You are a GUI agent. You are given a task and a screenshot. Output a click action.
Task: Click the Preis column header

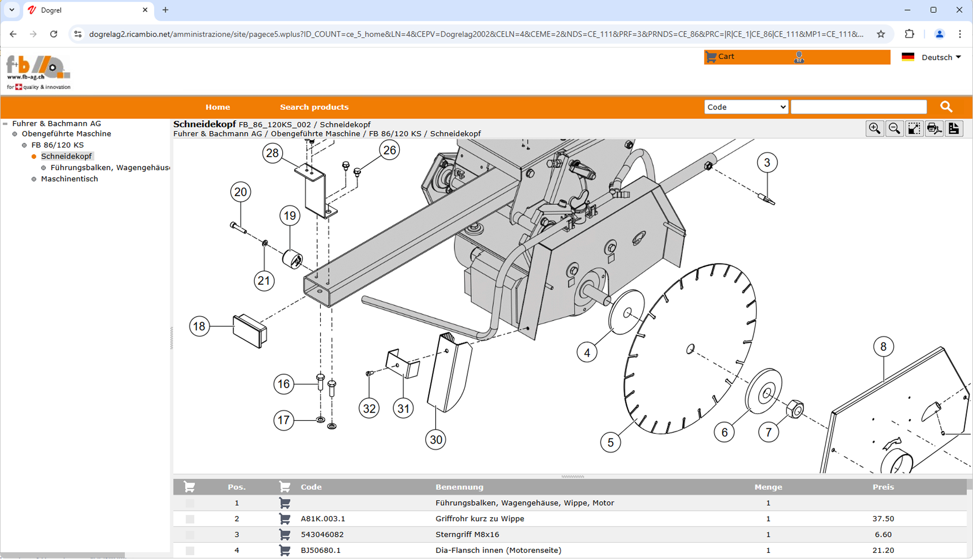(x=883, y=487)
